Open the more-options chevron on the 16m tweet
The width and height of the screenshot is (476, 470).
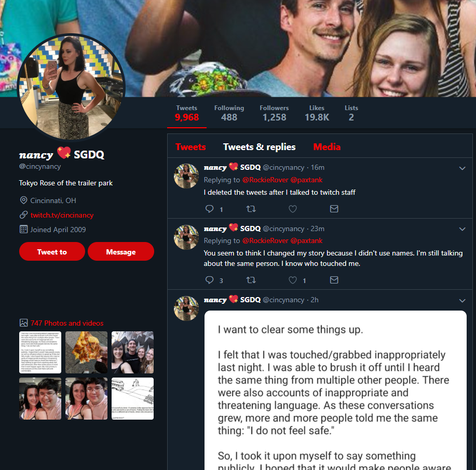pos(462,168)
